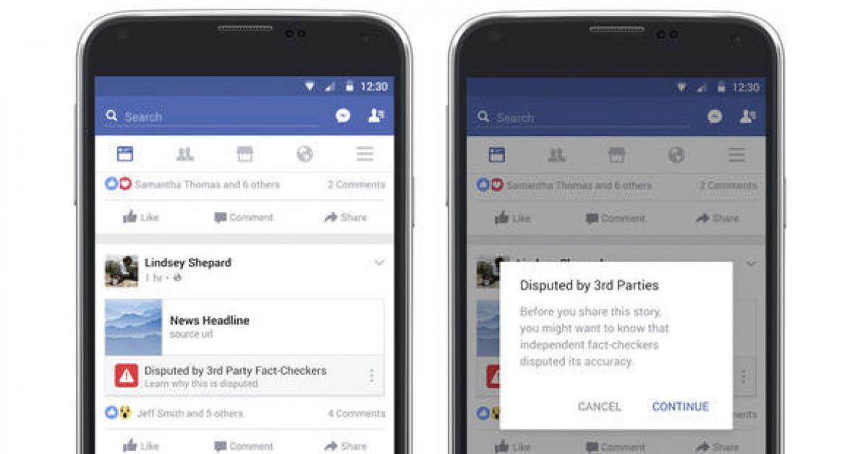View 4 Comments on Jeff Smith's post
868x454 pixels.
tap(356, 413)
